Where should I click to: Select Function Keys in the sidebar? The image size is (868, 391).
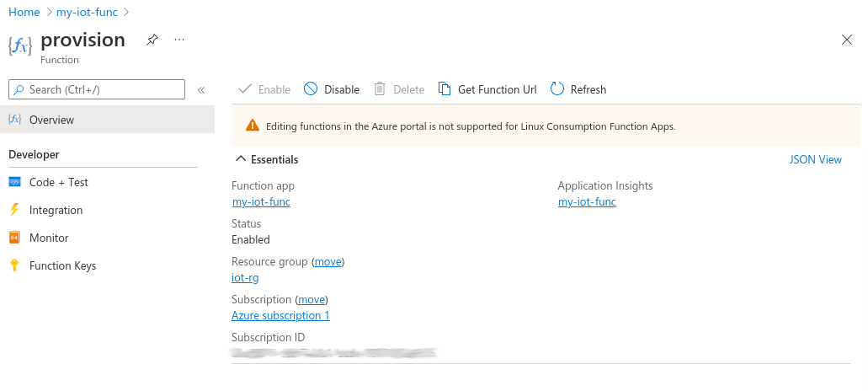[x=62, y=265]
